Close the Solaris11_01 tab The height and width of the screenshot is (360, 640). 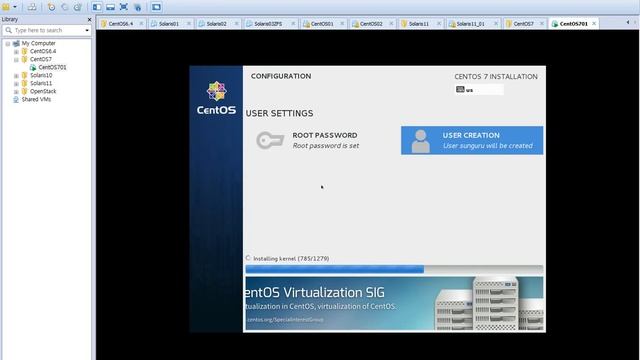tap(496, 24)
